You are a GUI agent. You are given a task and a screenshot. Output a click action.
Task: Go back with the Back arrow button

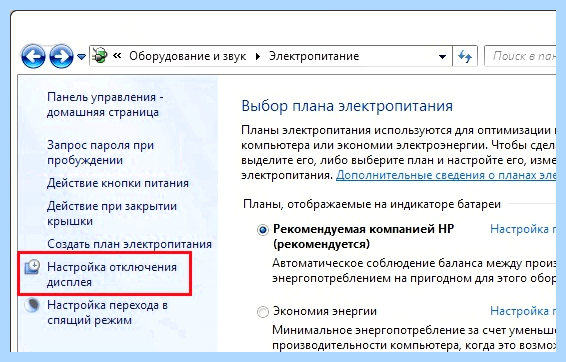pos(33,56)
